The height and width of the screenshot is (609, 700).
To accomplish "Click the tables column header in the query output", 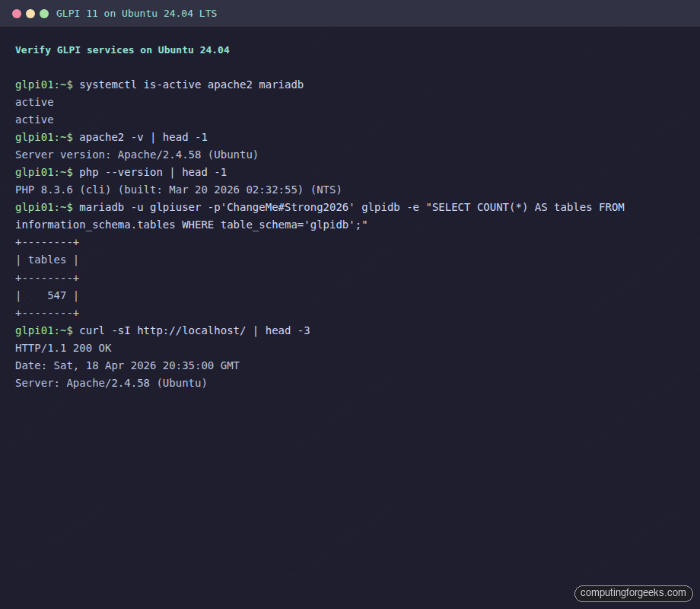I will (x=46, y=260).
